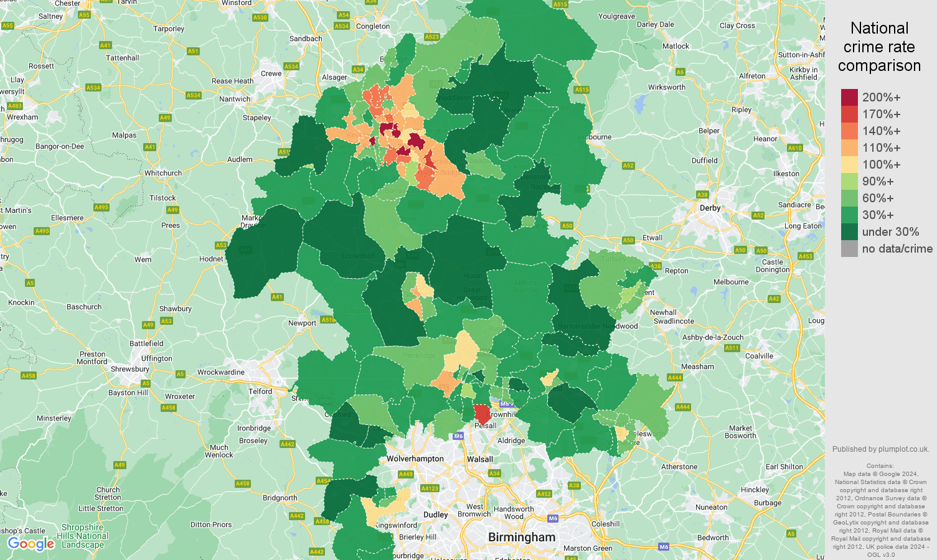Click the A511 road shield near Ashby-de-la-Zouch
Viewport: 937px width, 560px height.
coord(732,348)
